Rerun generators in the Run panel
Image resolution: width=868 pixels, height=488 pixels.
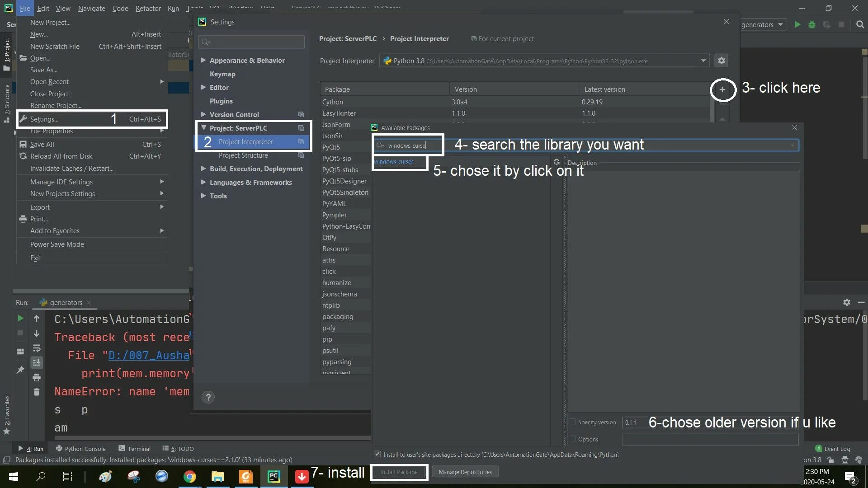[20, 319]
